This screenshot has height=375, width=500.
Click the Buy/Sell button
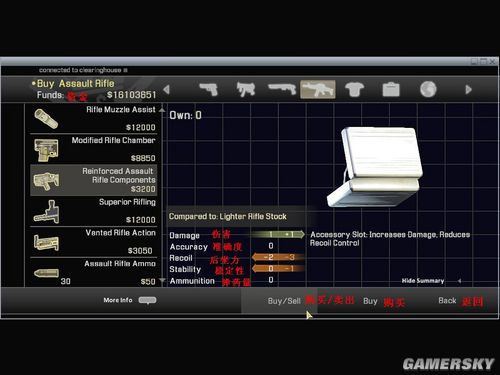click(x=284, y=301)
